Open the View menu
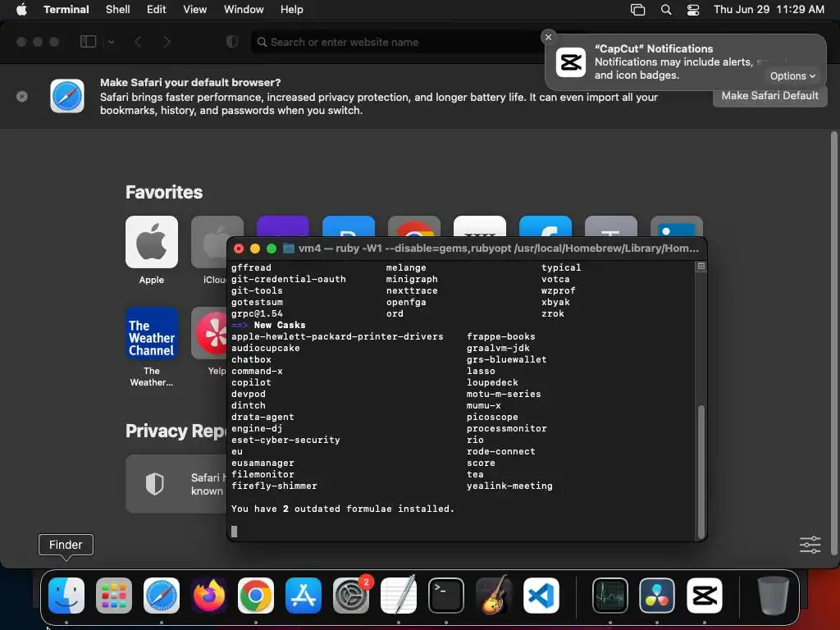 (195, 9)
